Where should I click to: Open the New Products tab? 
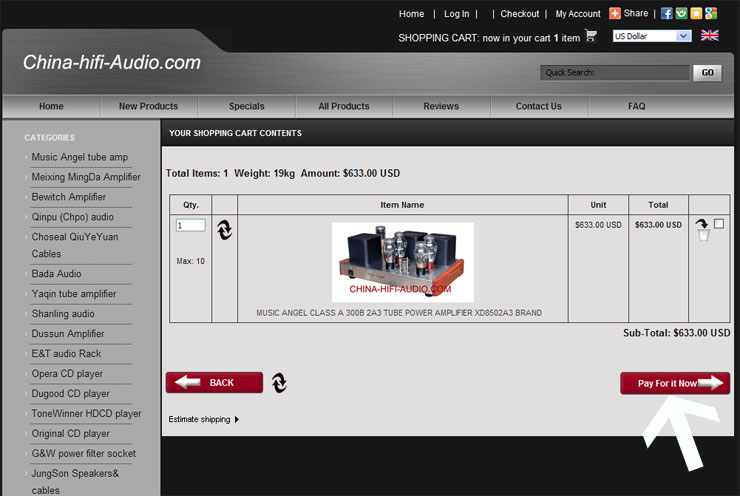(148, 106)
